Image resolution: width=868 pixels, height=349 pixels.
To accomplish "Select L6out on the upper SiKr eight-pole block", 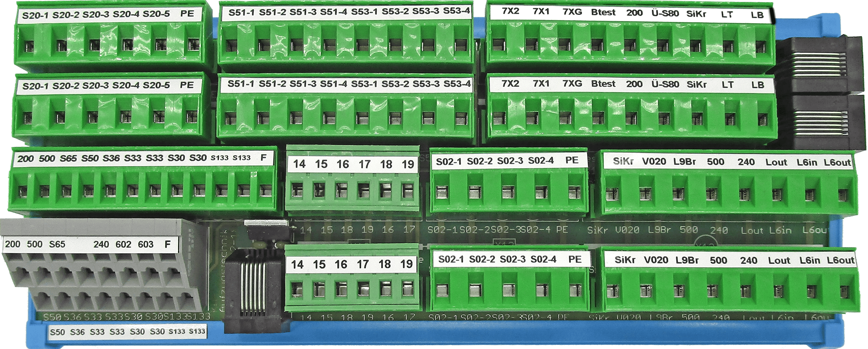I will pos(838,162).
